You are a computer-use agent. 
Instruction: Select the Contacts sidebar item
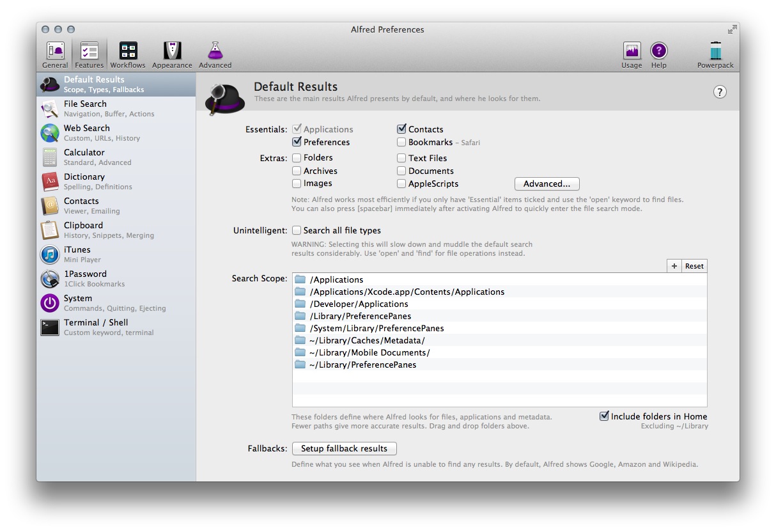click(116, 206)
